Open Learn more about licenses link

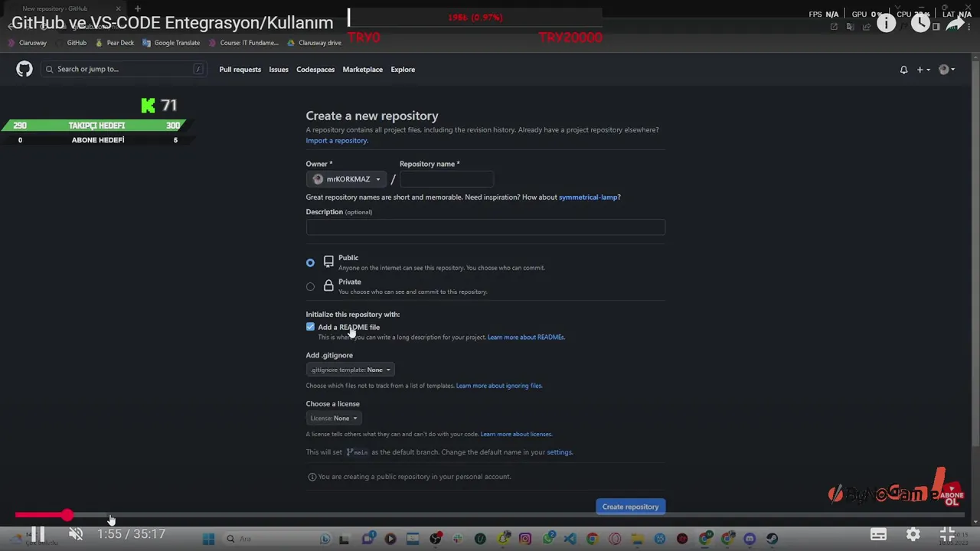[x=516, y=435]
